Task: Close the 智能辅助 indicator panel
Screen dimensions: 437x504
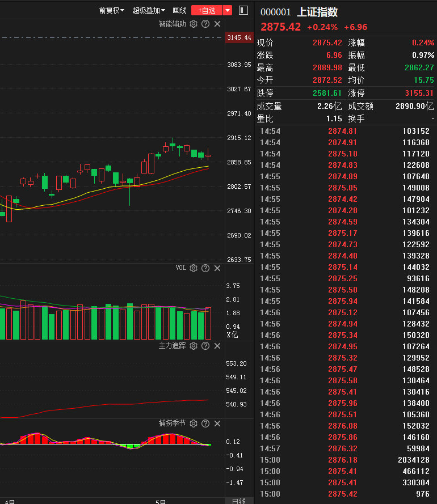Action: [217, 24]
